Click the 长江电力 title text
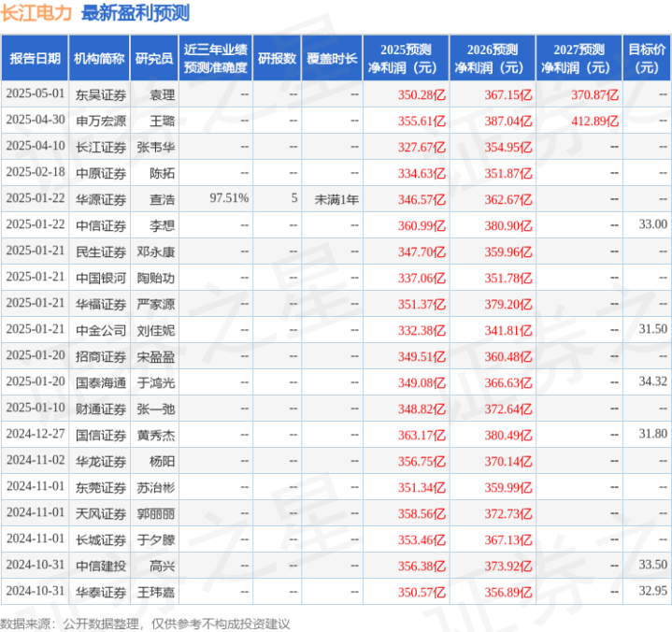The width and height of the screenshot is (672, 632). 36,12
